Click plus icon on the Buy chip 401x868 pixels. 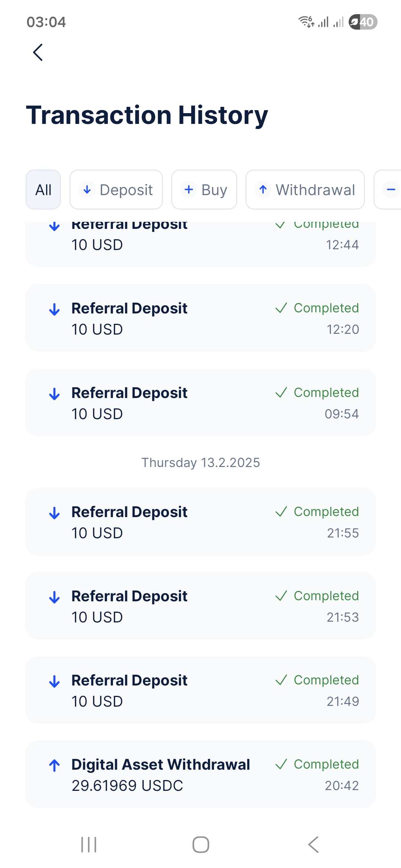click(x=189, y=190)
